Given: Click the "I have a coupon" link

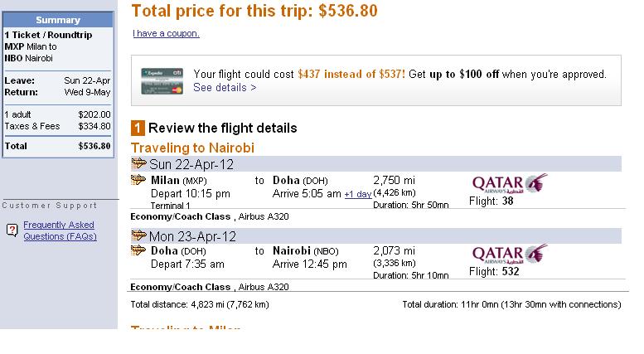Looking at the screenshot, I should tap(166, 33).
